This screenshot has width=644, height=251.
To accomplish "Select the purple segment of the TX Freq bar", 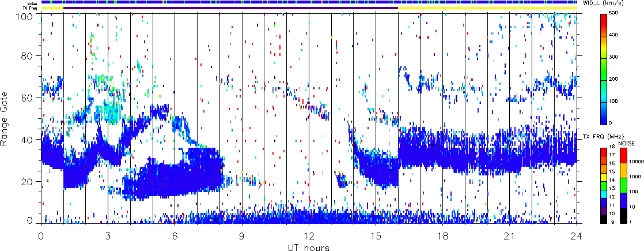I will 230,8.
